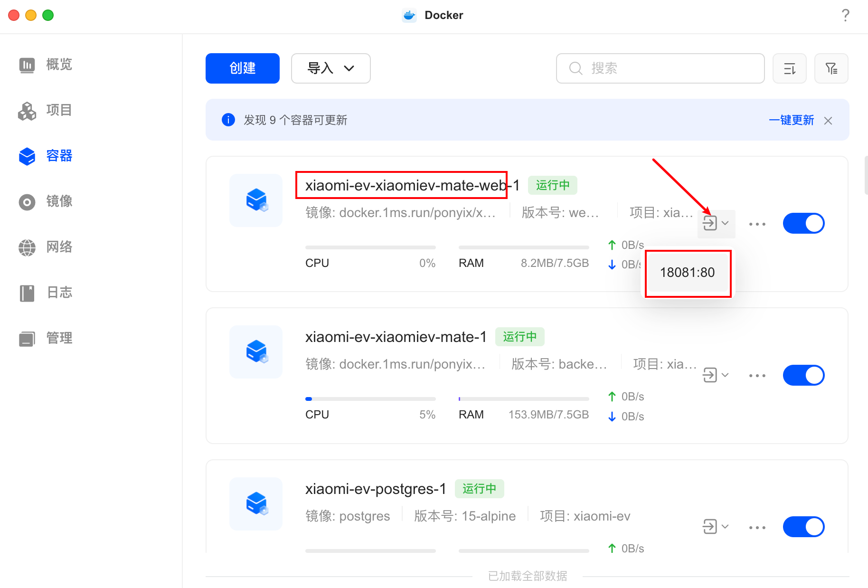Viewport: 868px width, 588px height.
Task: Click the info icon in update banner
Action: coord(228,120)
